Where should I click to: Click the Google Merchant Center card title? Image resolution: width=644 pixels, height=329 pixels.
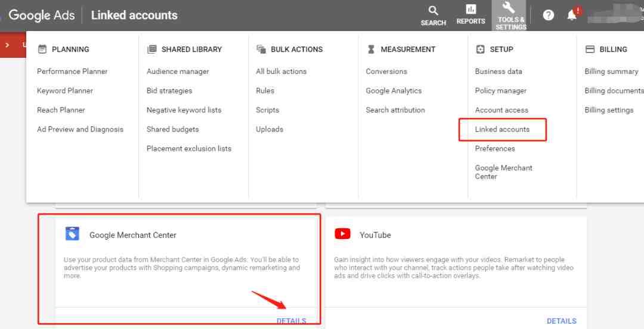(133, 235)
